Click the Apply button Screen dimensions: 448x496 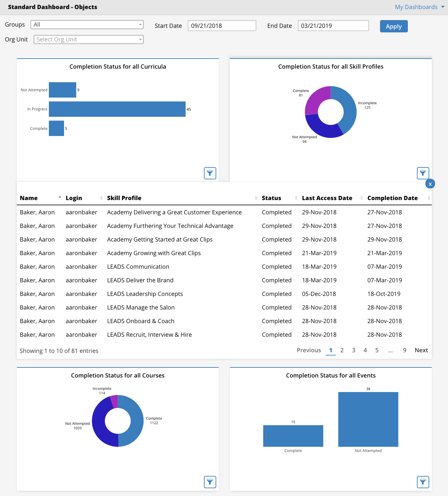coord(394,27)
